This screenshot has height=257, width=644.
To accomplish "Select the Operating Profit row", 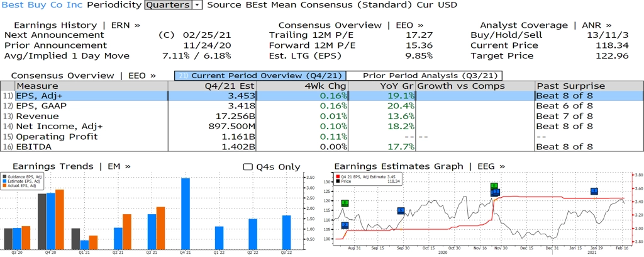I will click(322, 137).
